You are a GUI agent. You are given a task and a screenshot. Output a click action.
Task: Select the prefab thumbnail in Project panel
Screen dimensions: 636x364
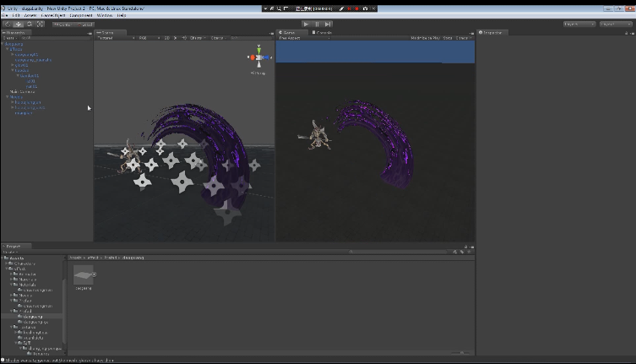tap(84, 274)
